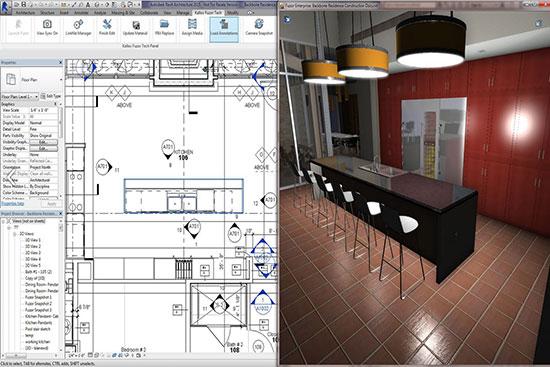The image size is (550, 367).
Task: Select the Kitchen Pendants view
Action: (x=39, y=322)
